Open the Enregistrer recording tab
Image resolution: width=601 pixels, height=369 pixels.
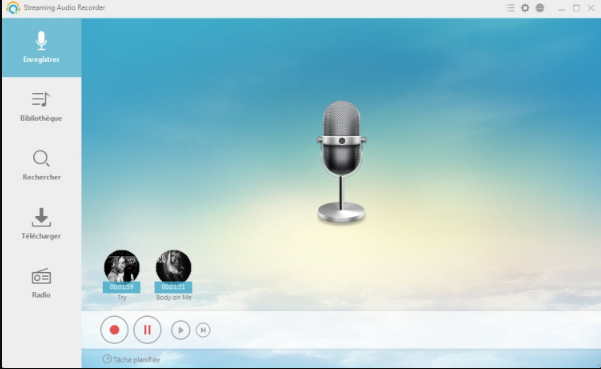[41, 48]
